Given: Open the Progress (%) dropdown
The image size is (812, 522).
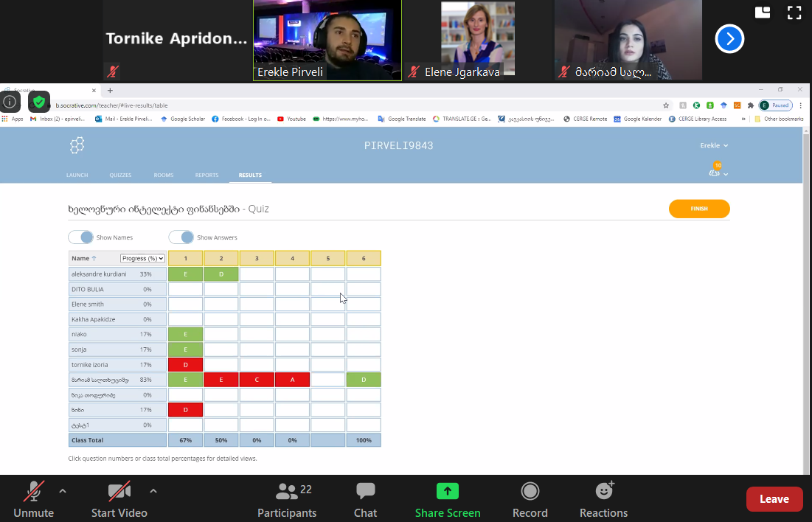Looking at the screenshot, I should pyautogui.click(x=143, y=259).
